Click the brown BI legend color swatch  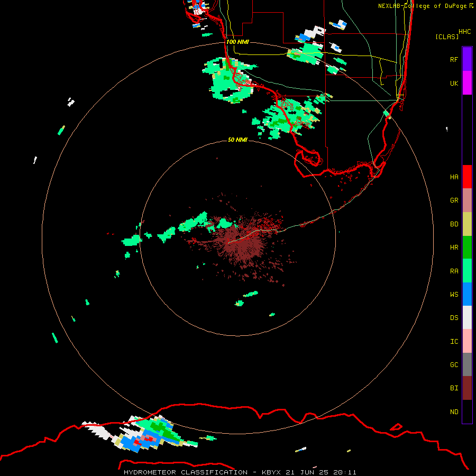467,388
